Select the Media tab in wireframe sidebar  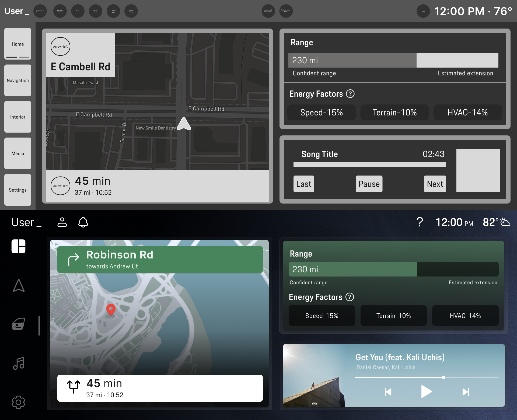(18, 153)
